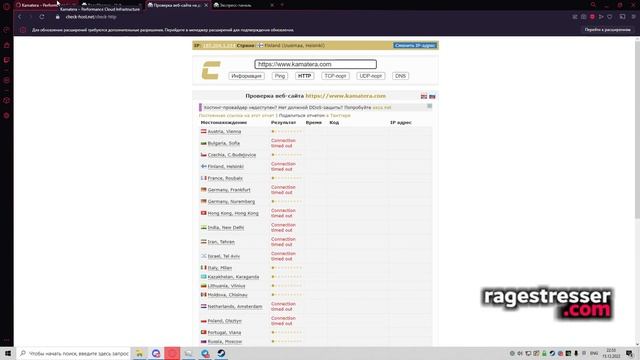Click the Hong Kong, Hong Kong link

233,213
